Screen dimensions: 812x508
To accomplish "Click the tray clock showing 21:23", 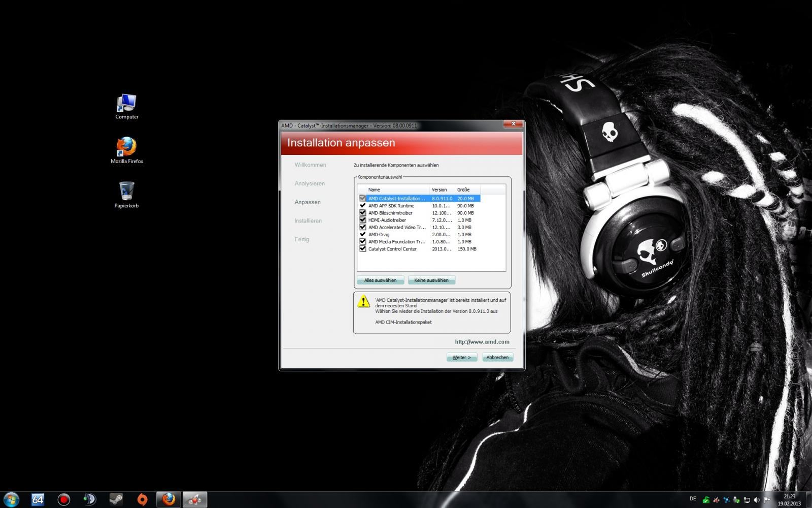I will pos(789,500).
